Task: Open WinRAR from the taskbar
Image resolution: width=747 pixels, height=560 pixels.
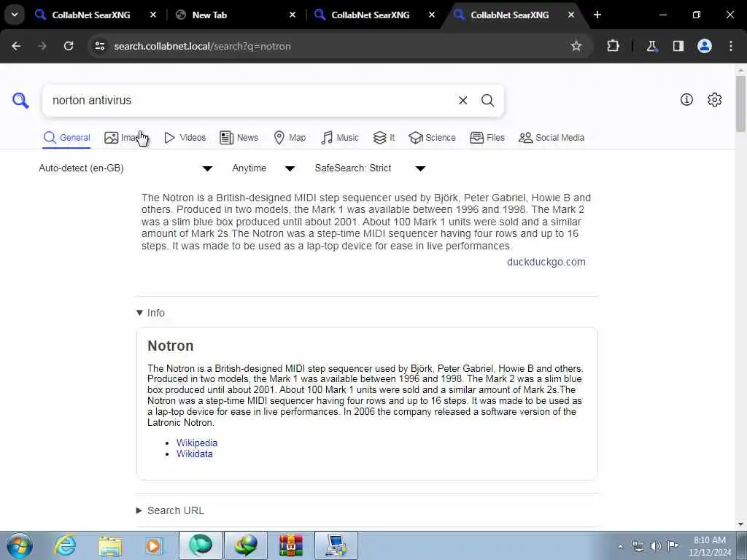Action: click(290, 545)
